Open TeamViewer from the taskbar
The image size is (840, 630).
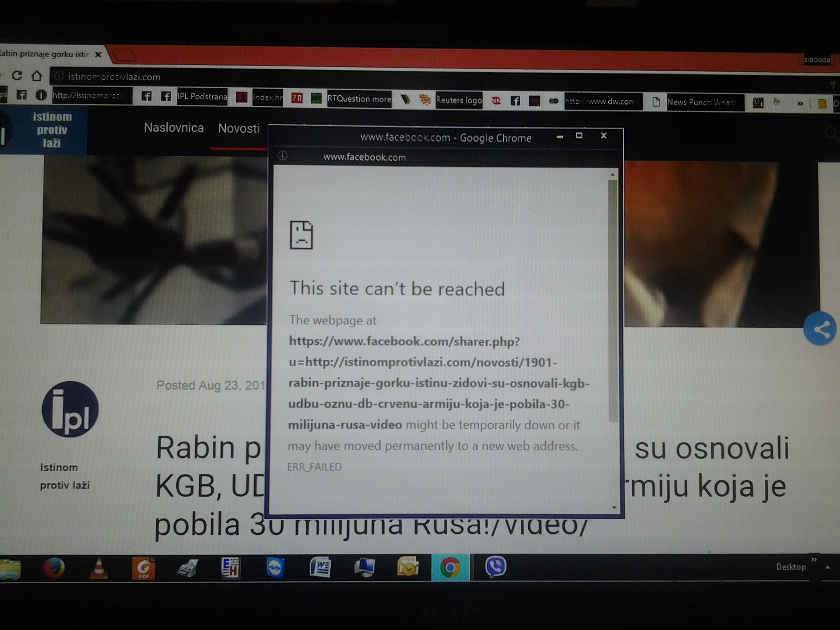point(275,568)
